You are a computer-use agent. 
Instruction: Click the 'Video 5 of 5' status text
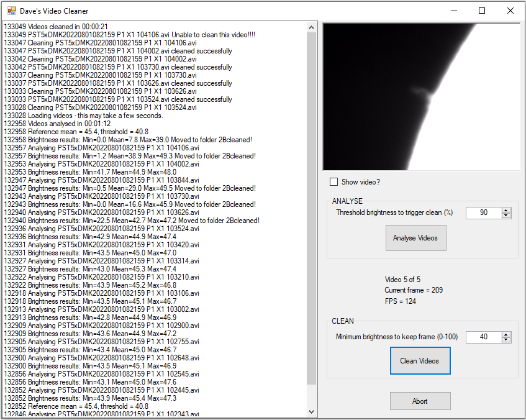[402, 280]
